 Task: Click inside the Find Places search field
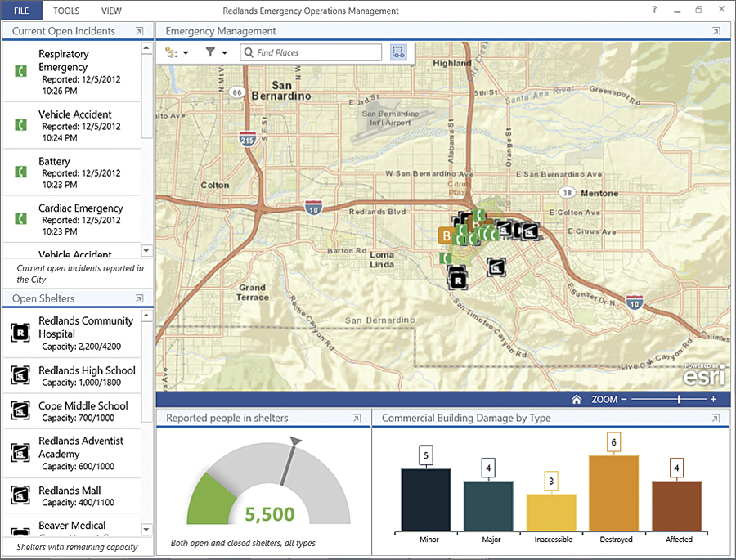click(x=311, y=52)
